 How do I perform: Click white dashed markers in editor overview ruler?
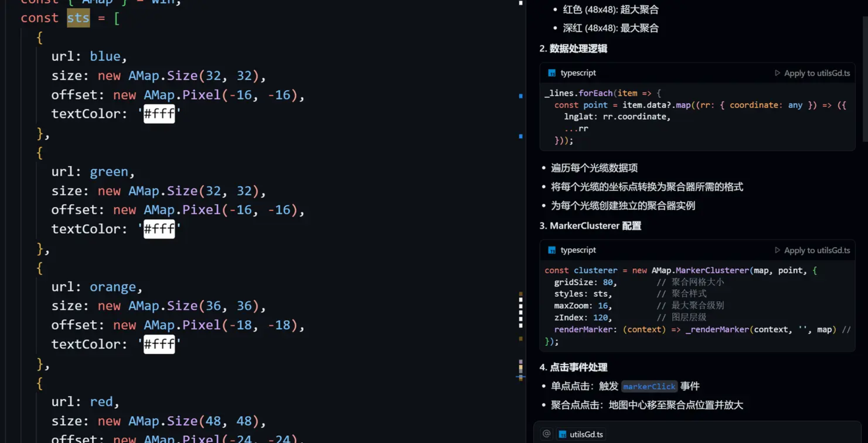[x=520, y=312]
